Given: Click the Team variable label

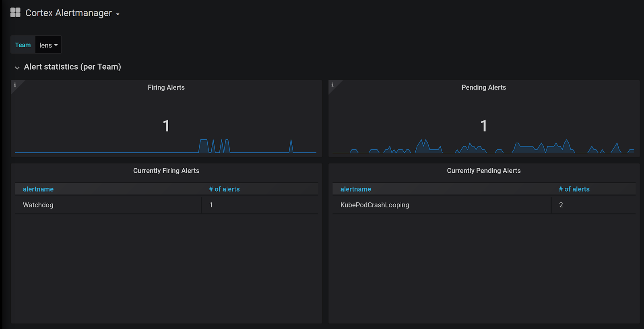Looking at the screenshot, I should pos(23,45).
